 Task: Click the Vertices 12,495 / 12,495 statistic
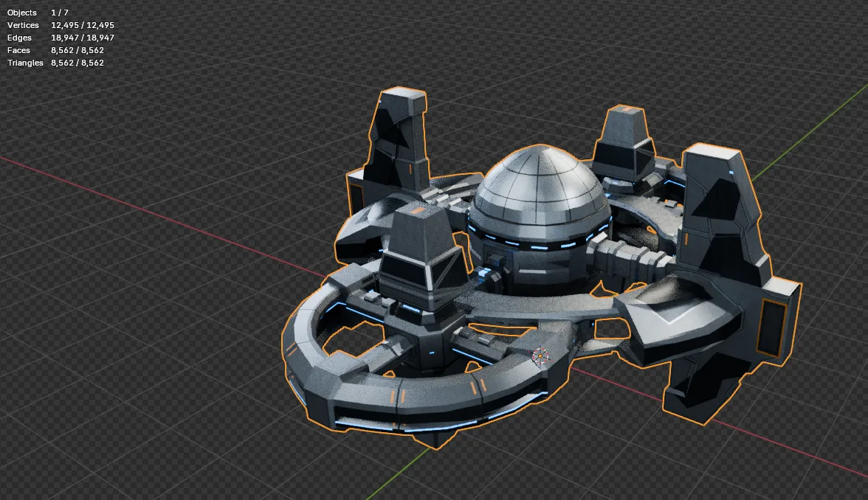(61, 25)
